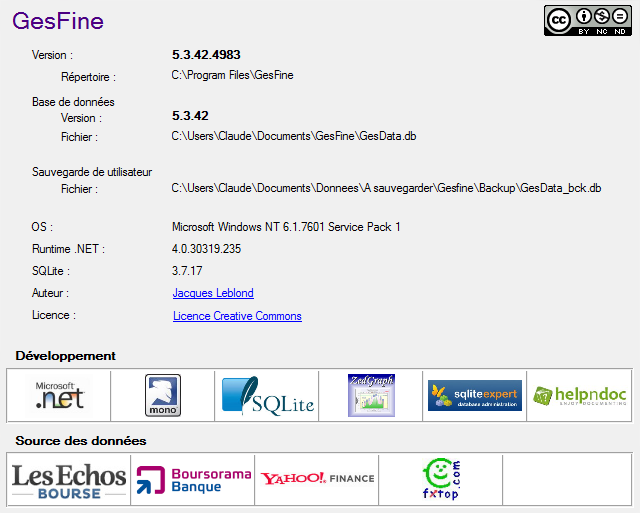Open the Microsoft .NET logo
This screenshot has width=640, height=513.
tap(59, 395)
